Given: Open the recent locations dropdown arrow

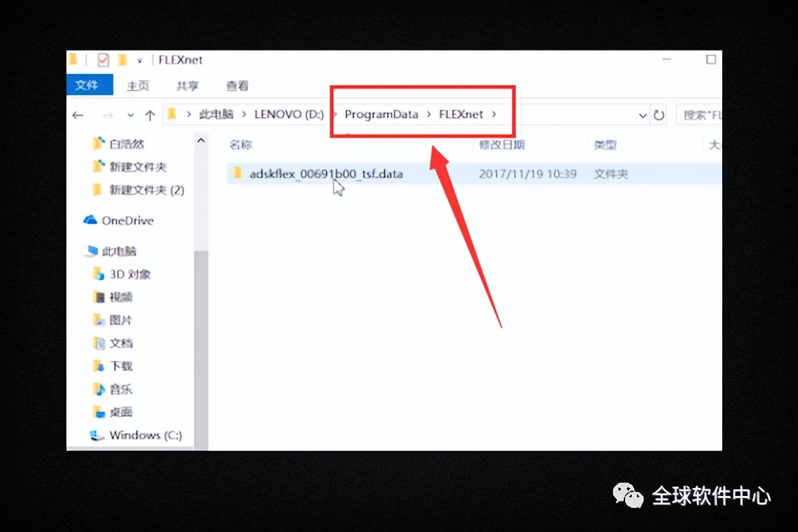Looking at the screenshot, I should (130, 115).
